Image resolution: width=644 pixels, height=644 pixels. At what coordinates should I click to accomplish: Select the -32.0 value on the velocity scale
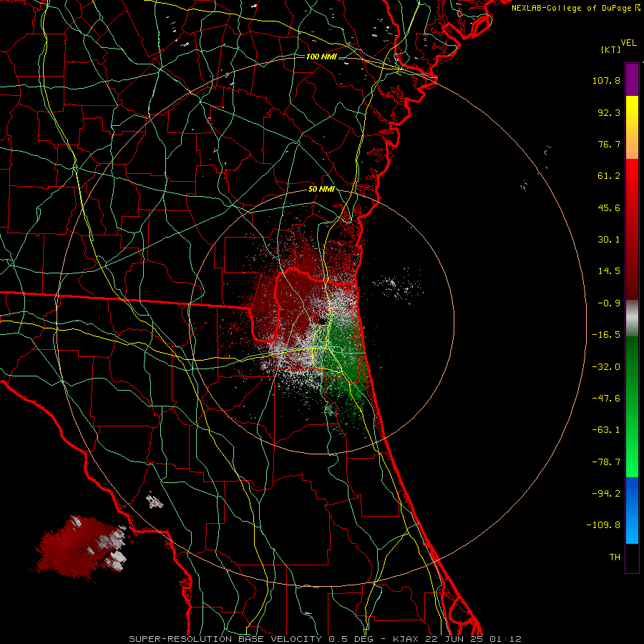coord(606,367)
